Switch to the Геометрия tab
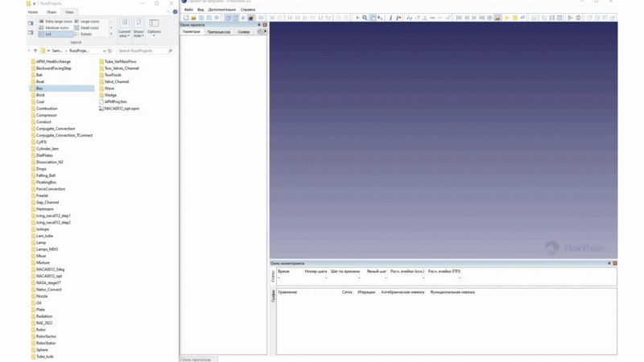The height and width of the screenshot is (362, 644). (192, 31)
